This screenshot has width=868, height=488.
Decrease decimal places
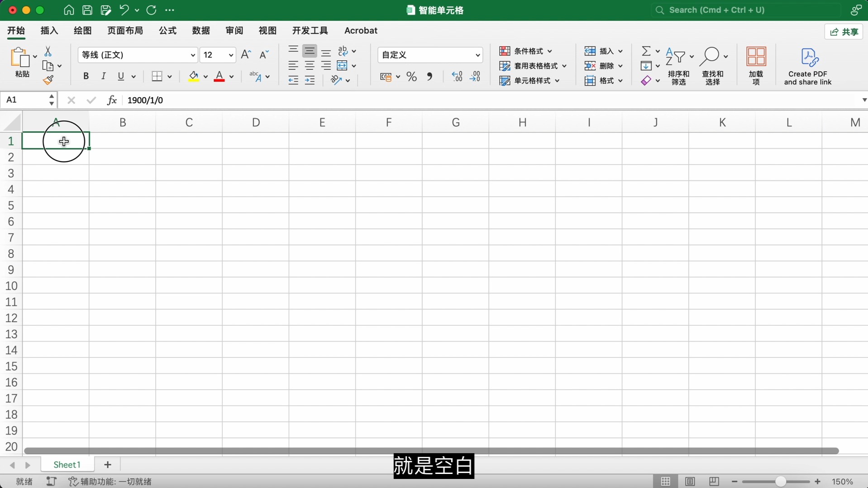coord(475,76)
